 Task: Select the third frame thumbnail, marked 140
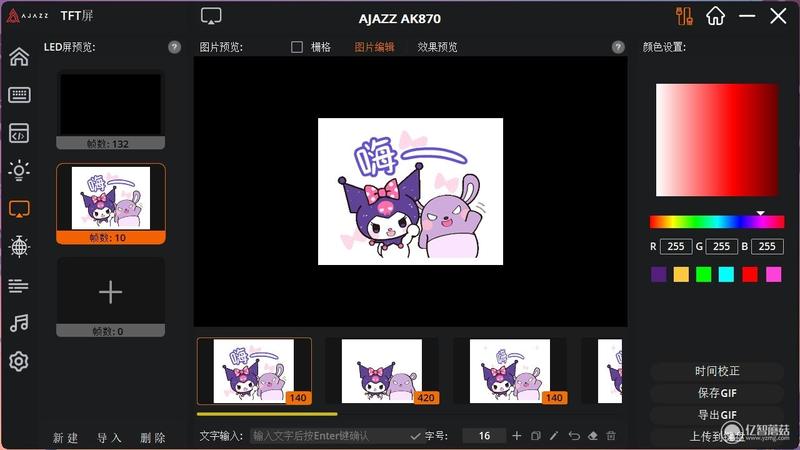click(x=510, y=371)
